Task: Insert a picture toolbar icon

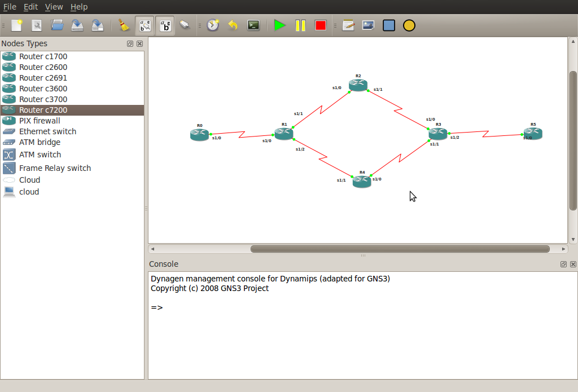Action: pos(368,25)
